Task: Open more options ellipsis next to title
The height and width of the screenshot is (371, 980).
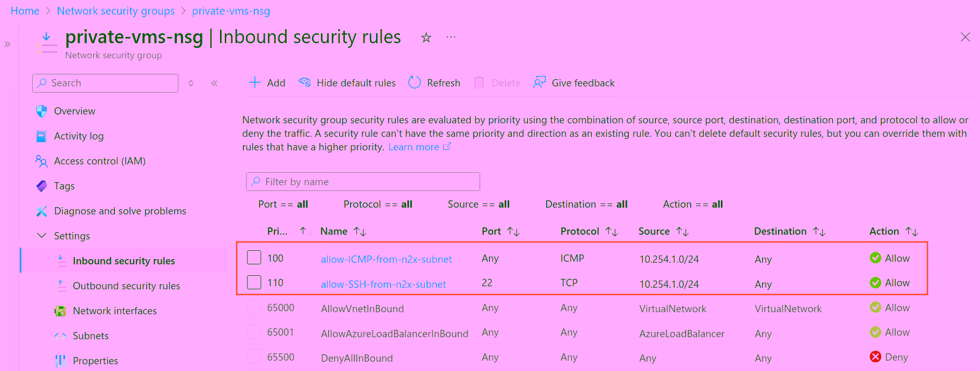Action: pyautogui.click(x=451, y=37)
